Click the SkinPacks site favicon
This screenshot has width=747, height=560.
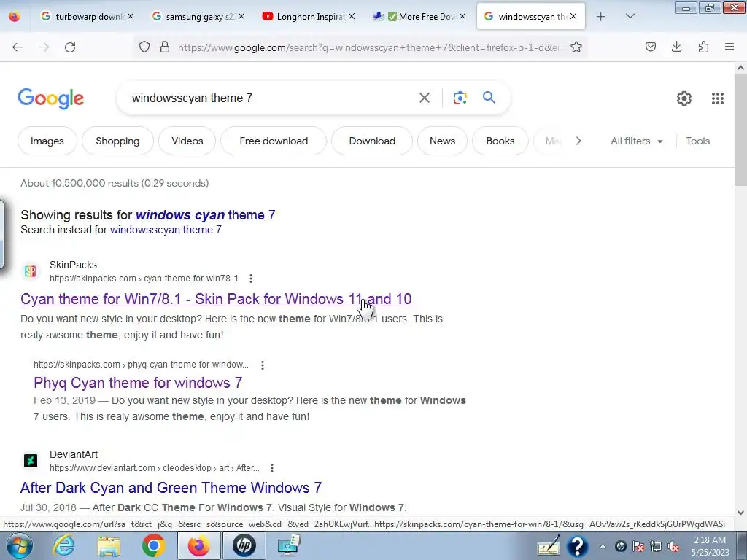pos(31,271)
